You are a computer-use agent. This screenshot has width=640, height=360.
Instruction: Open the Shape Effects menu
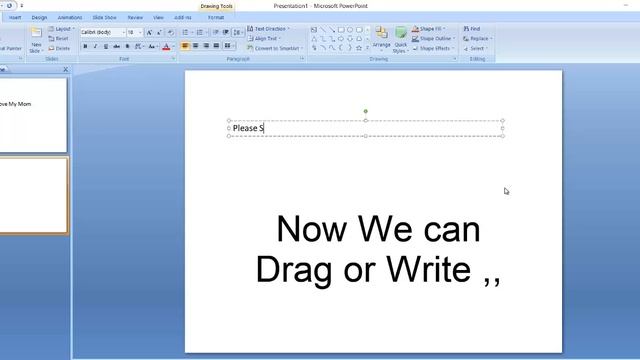pos(433,48)
